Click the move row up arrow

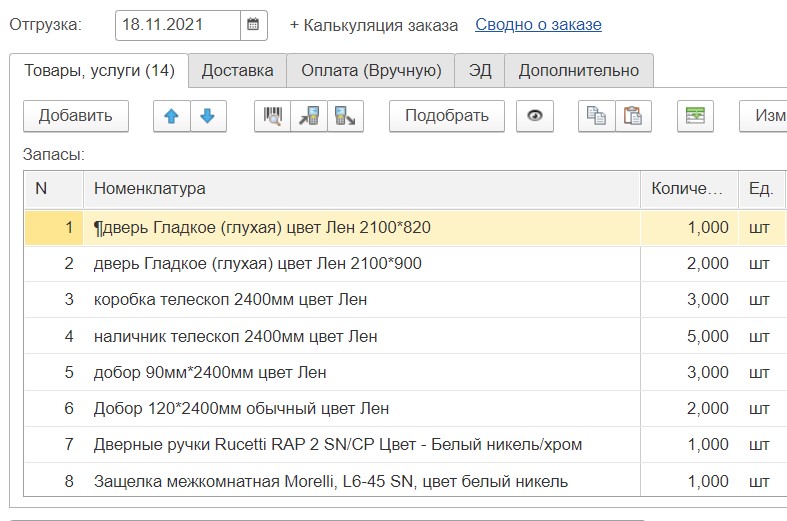click(x=171, y=116)
